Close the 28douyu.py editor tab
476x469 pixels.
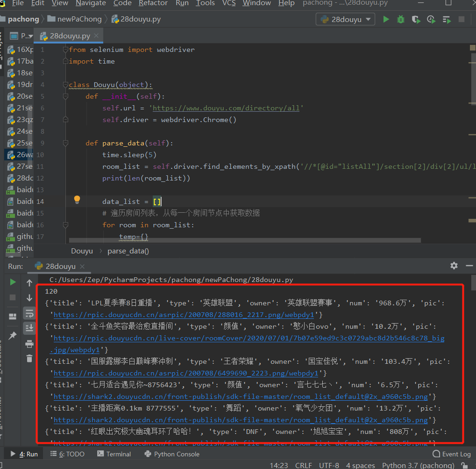pyautogui.click(x=96, y=36)
